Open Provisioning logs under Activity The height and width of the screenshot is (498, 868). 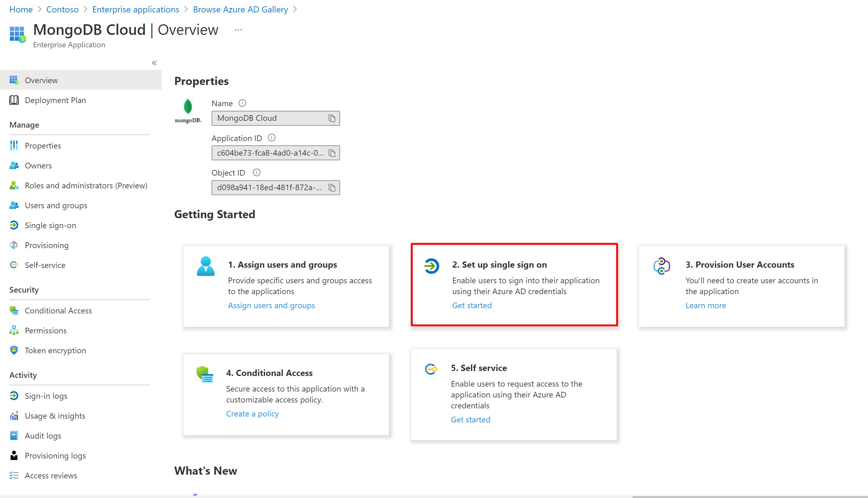click(55, 456)
